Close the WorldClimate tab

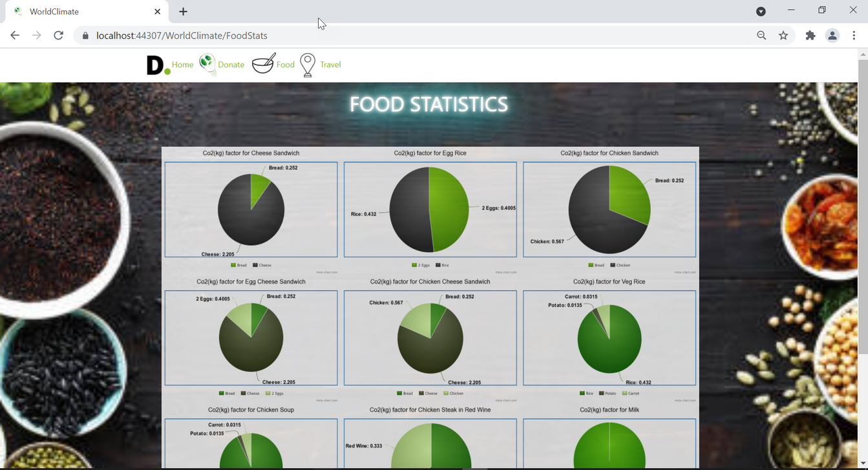(157, 12)
